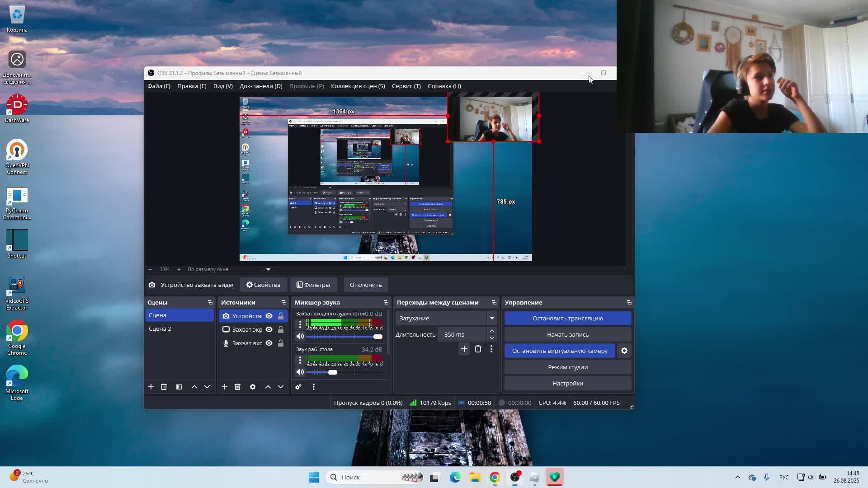Screen dimensions: 868x488
Task: Open virtual camera settings gear icon
Action: click(624, 351)
